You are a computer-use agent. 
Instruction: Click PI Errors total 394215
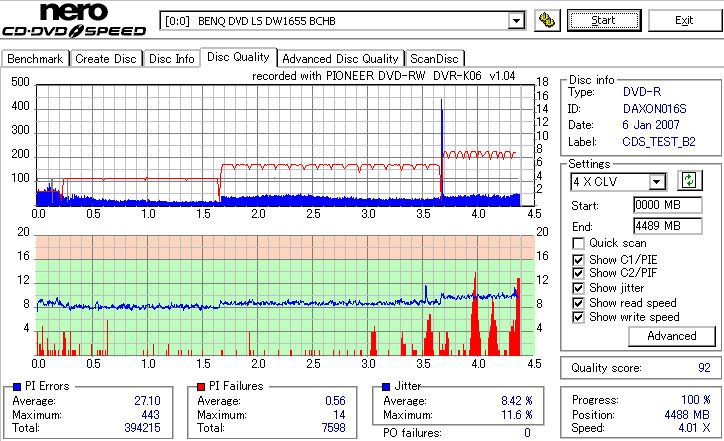tap(142, 428)
